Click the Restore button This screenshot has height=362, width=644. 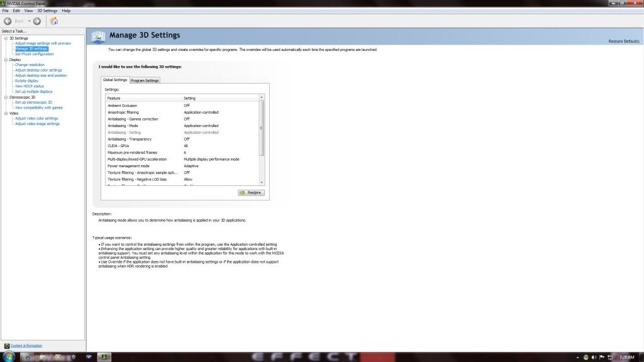click(252, 192)
